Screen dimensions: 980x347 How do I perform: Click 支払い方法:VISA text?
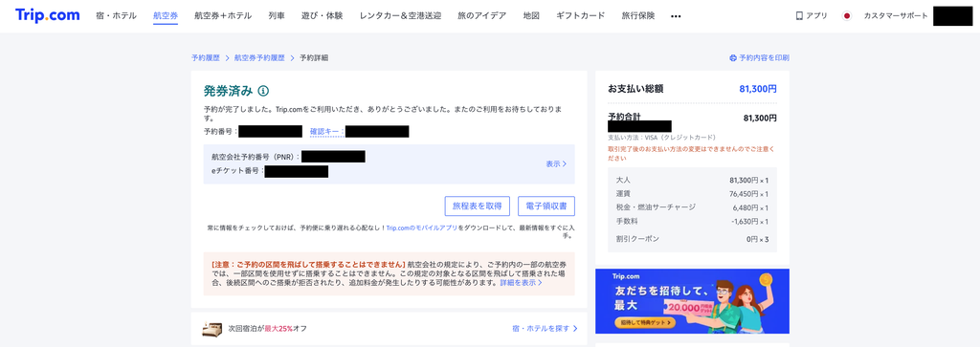pos(662,138)
